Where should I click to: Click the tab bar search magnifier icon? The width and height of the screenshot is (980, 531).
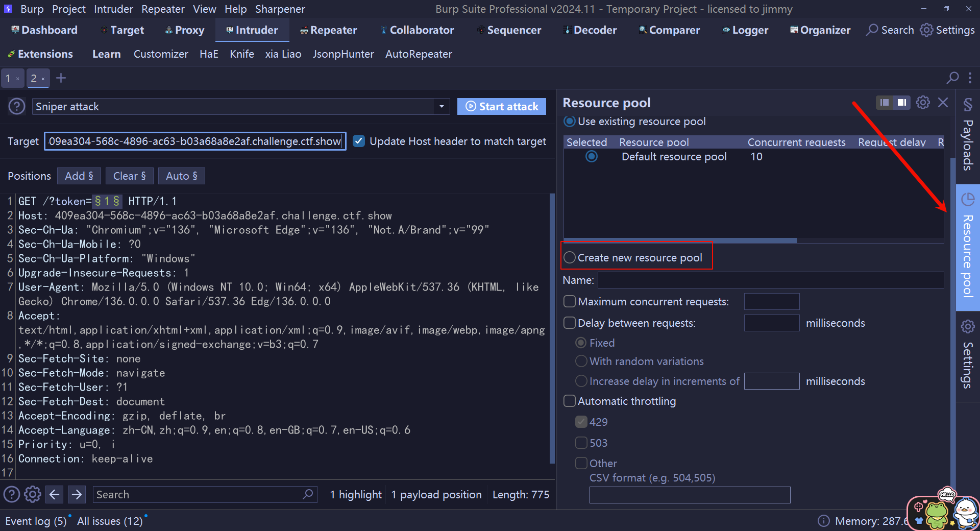[952, 78]
